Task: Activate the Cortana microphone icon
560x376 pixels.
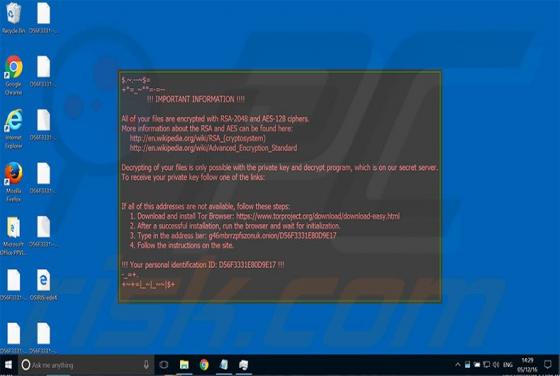Action: click(x=146, y=365)
